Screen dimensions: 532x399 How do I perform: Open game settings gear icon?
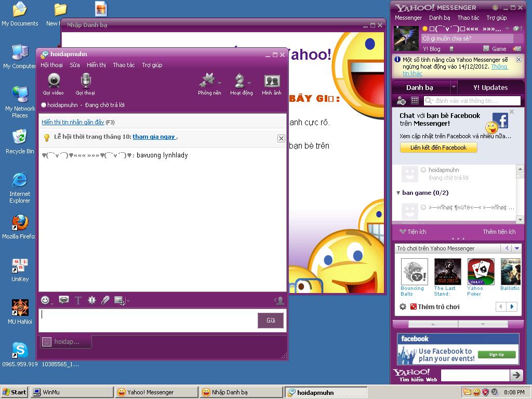[x=403, y=307]
